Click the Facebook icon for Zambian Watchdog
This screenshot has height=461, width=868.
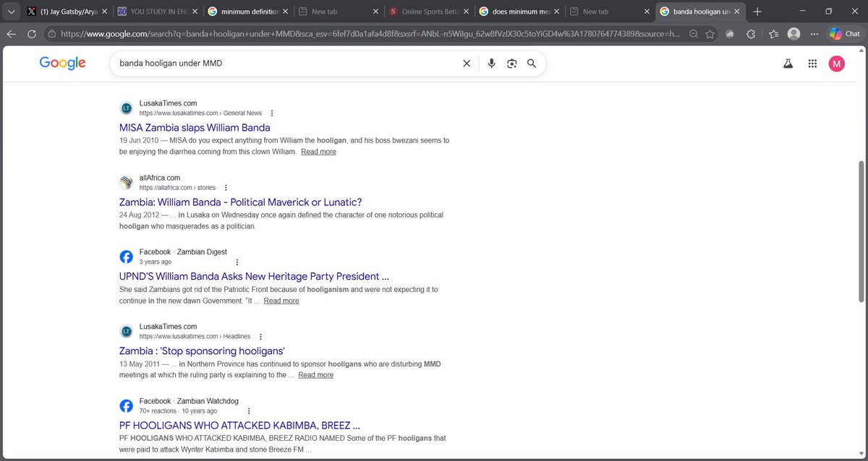point(126,405)
